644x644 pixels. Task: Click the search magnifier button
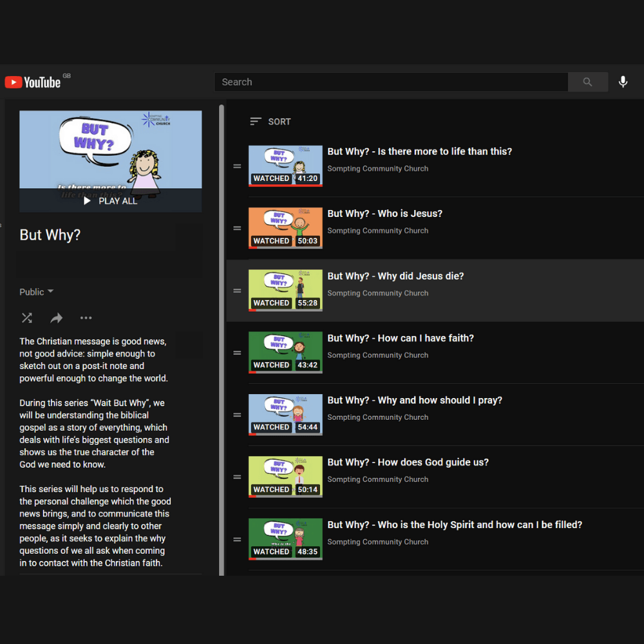(587, 82)
